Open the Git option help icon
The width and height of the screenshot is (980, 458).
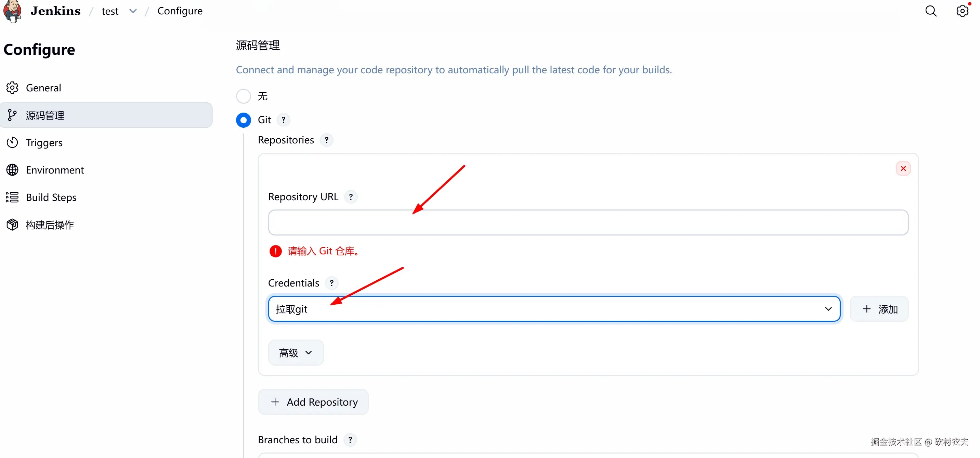284,119
